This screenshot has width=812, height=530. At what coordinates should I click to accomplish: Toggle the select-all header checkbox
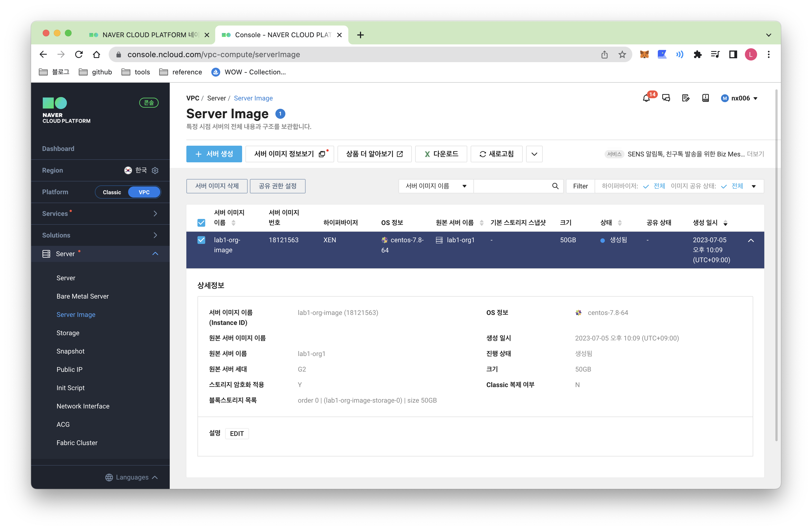point(201,223)
